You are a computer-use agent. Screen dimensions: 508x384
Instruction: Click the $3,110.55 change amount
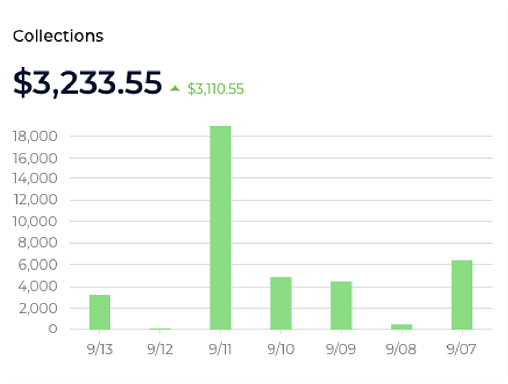point(215,89)
